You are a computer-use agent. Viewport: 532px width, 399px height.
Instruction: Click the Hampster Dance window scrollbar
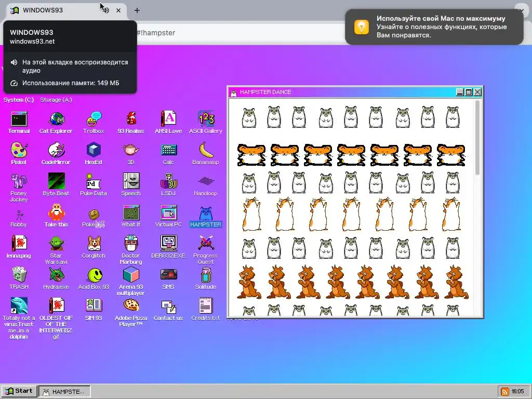(x=477, y=138)
